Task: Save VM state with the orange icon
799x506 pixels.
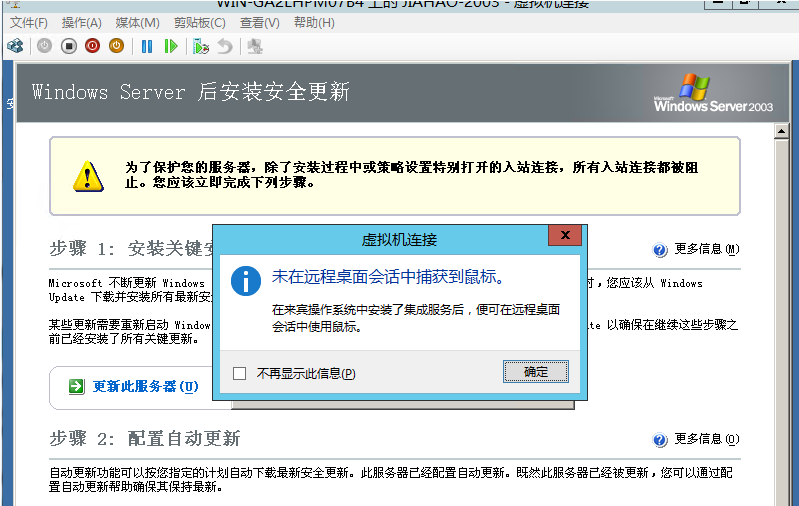Action: point(116,46)
